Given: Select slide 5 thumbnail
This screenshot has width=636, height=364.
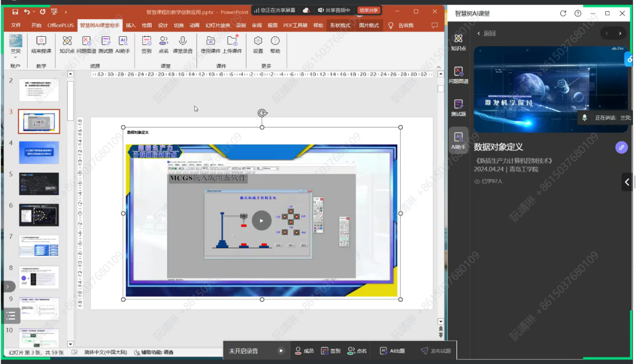Looking at the screenshot, I should [x=39, y=184].
